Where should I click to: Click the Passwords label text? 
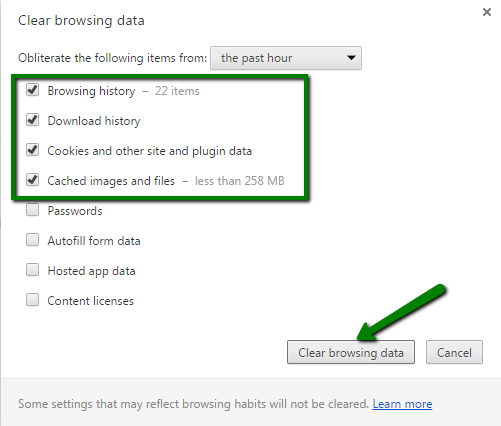point(75,211)
